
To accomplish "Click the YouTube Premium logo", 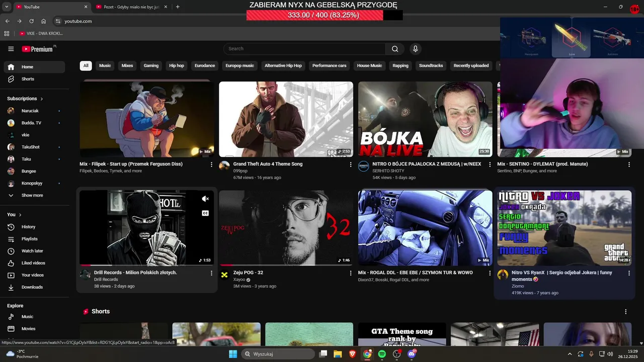I will 37,49.
